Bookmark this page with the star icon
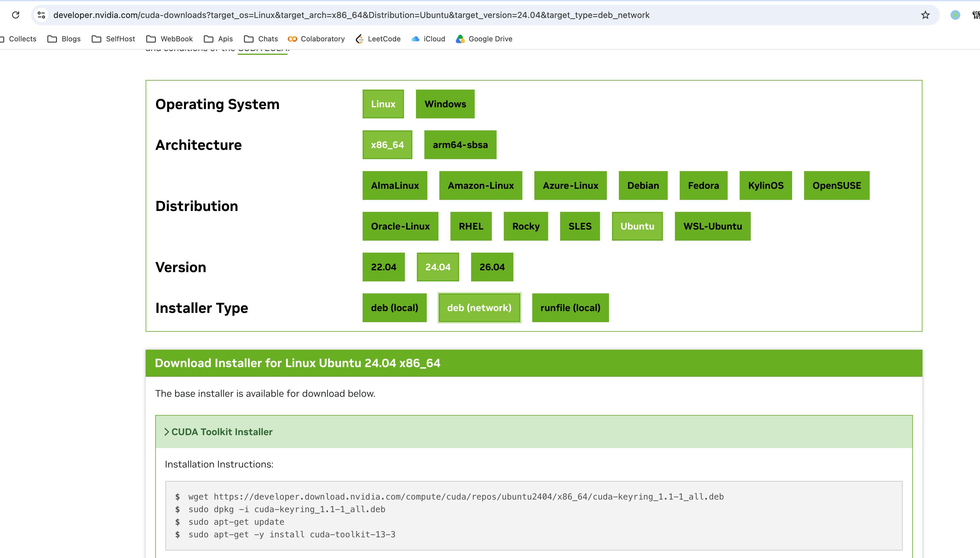 click(925, 15)
